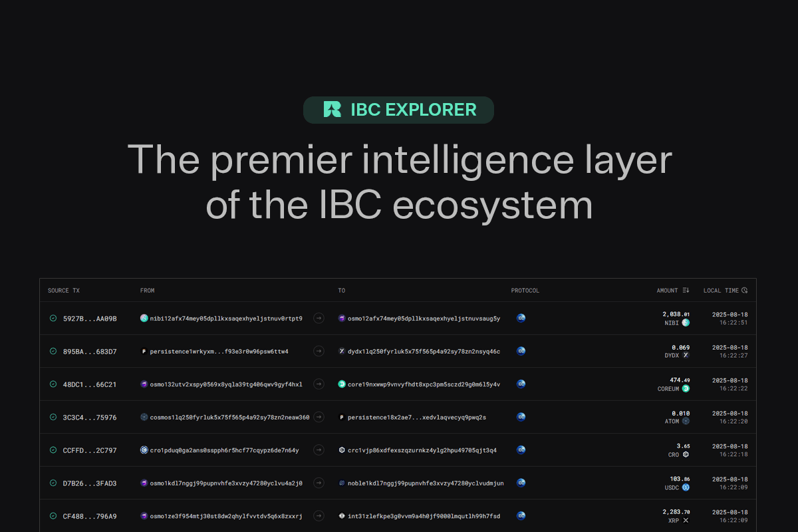Click the Nibiru chain icon before nibi12afx address
The image size is (798, 532).
point(144,319)
